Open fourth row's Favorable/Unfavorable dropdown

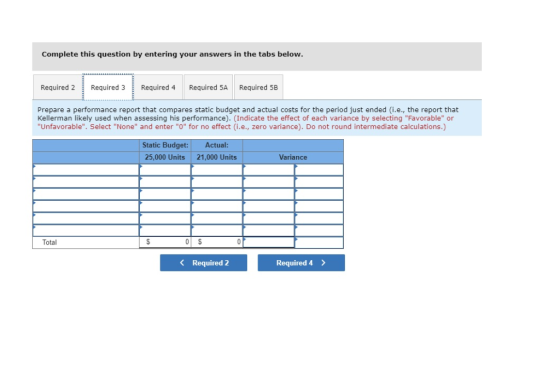click(319, 206)
